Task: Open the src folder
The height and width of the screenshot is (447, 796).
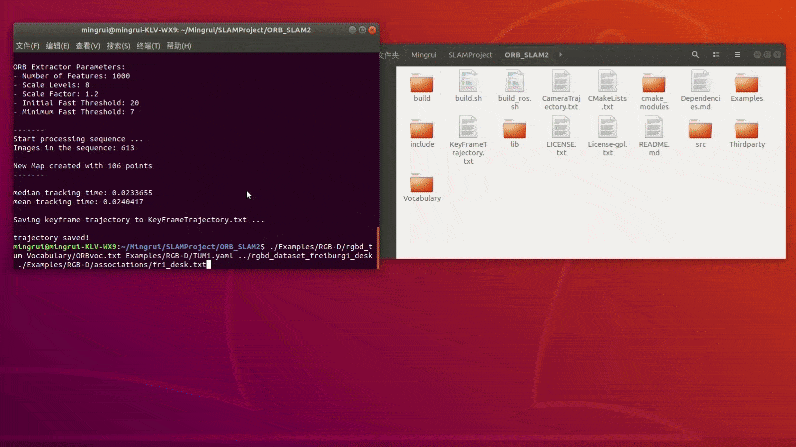Action: click(x=700, y=133)
